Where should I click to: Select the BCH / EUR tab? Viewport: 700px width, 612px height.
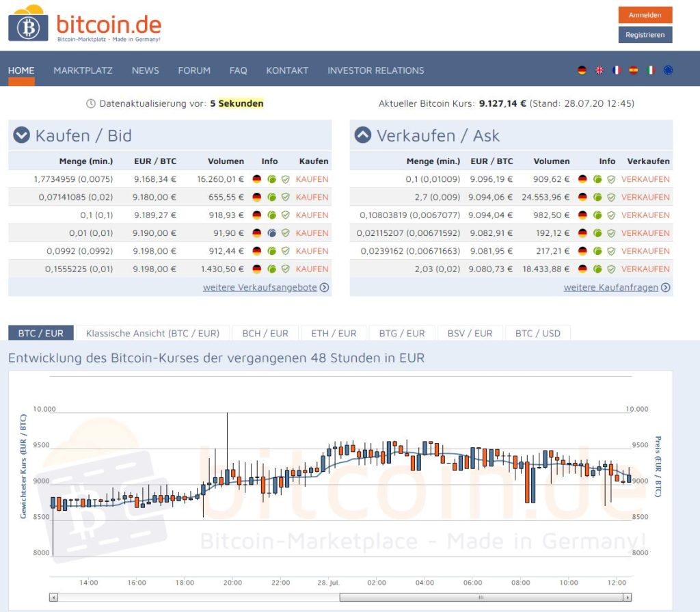coord(265,333)
